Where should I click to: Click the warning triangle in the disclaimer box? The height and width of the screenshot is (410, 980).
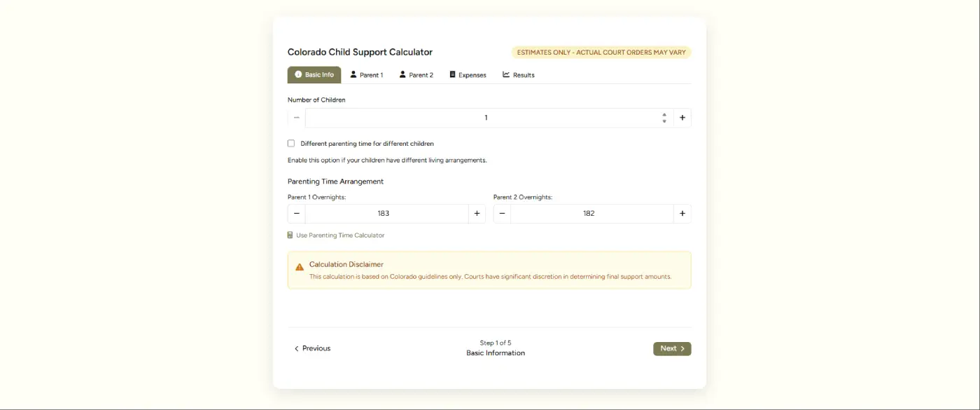(300, 266)
